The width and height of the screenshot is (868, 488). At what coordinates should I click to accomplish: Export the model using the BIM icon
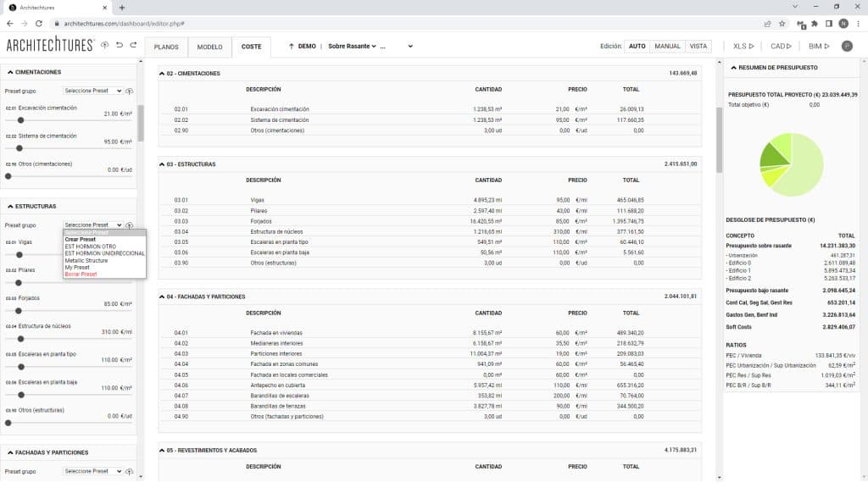click(x=817, y=47)
